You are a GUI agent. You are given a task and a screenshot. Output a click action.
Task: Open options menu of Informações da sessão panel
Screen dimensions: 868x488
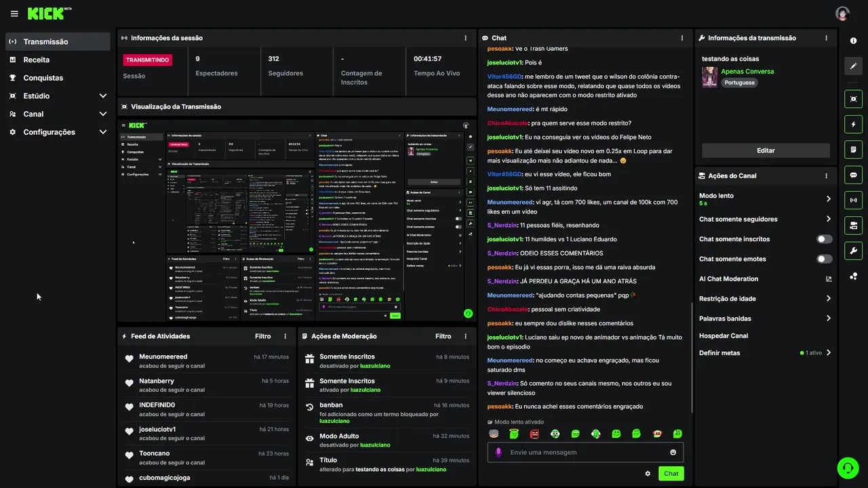point(465,38)
